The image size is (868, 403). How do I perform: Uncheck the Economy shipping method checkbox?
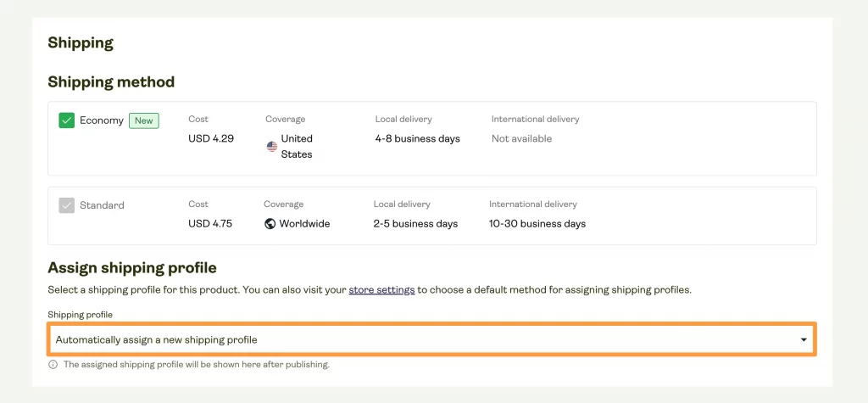pyautogui.click(x=66, y=120)
